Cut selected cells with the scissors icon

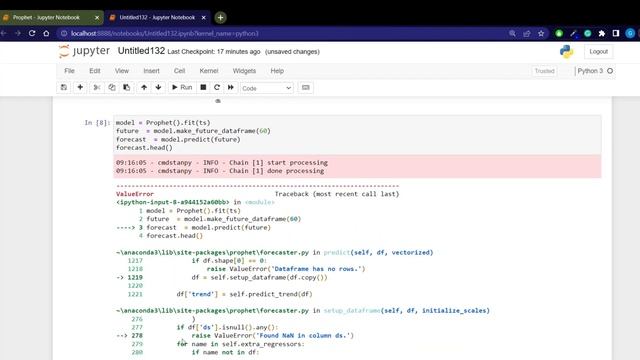97,87
